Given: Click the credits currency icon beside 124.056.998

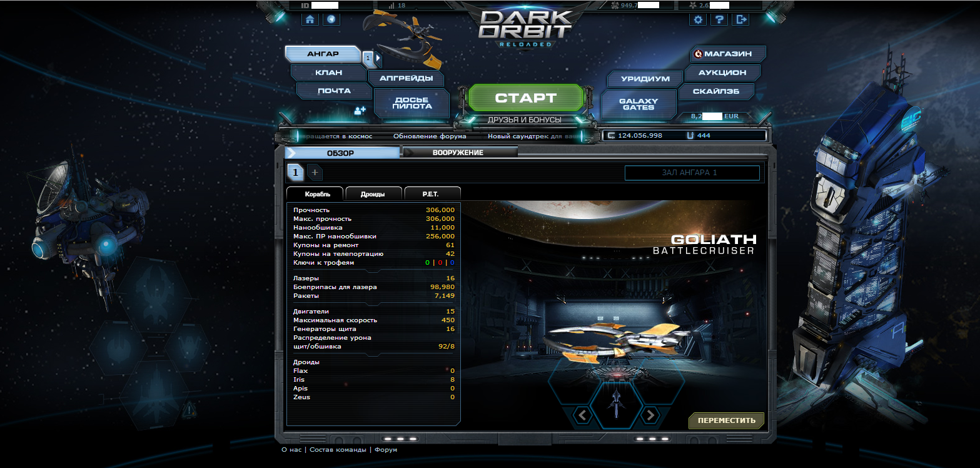Looking at the screenshot, I should (611, 135).
